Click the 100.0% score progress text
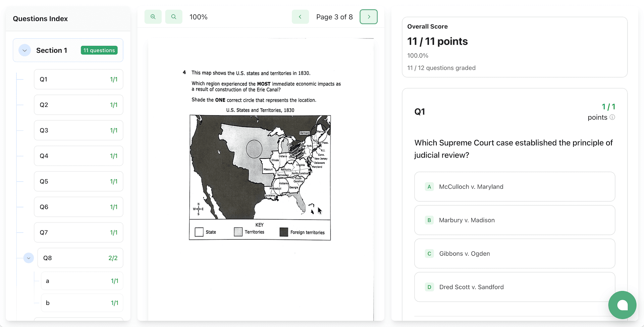The width and height of the screenshot is (644, 327). pos(418,55)
